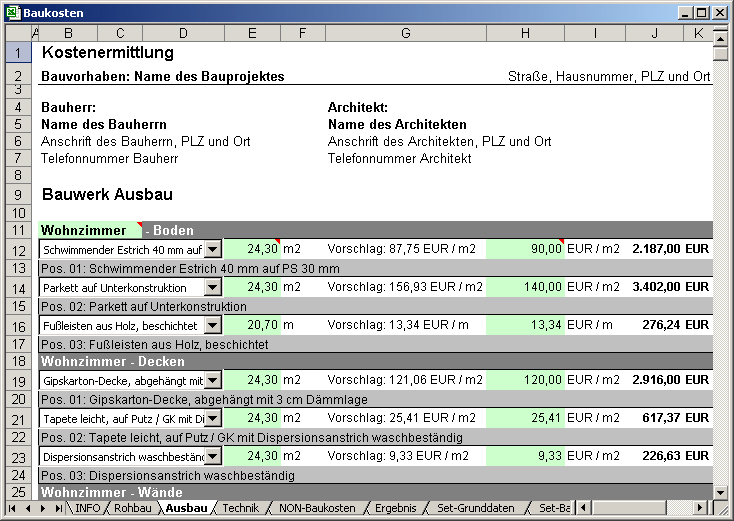Click total 226,63 EUR
This screenshot has height=521, width=734.
[x=675, y=455]
